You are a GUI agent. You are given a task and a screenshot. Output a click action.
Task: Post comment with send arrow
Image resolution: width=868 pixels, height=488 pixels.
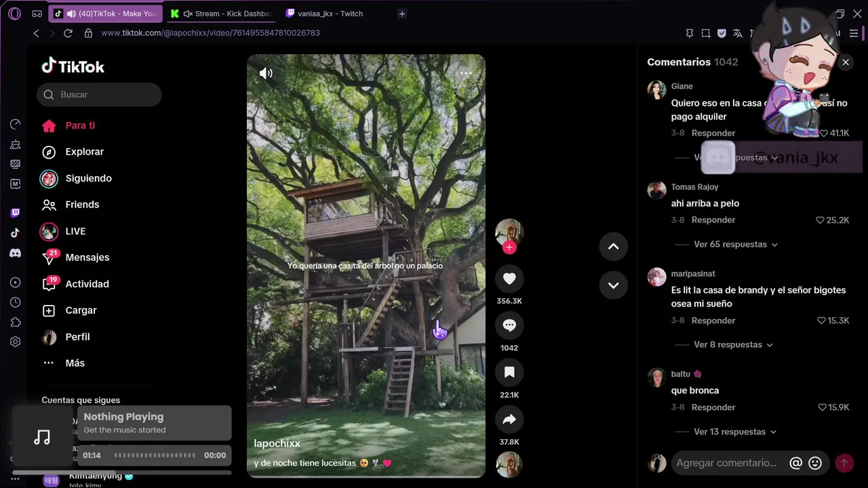click(x=844, y=463)
